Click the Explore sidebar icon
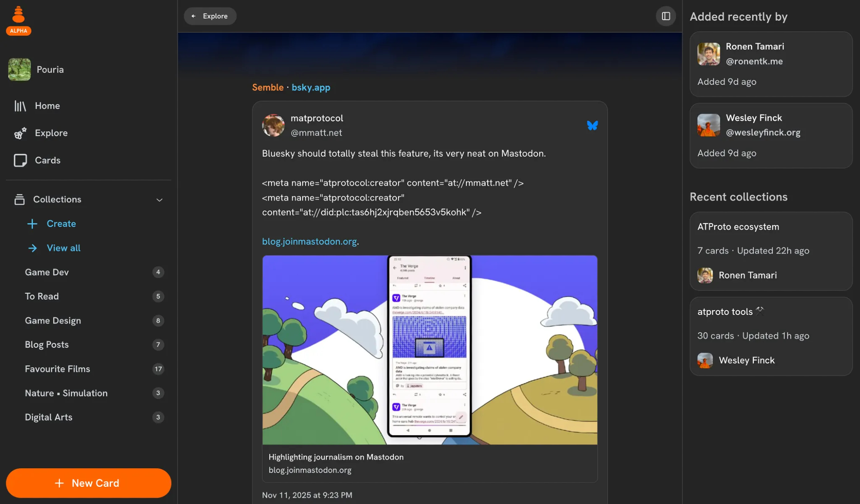 click(x=20, y=133)
